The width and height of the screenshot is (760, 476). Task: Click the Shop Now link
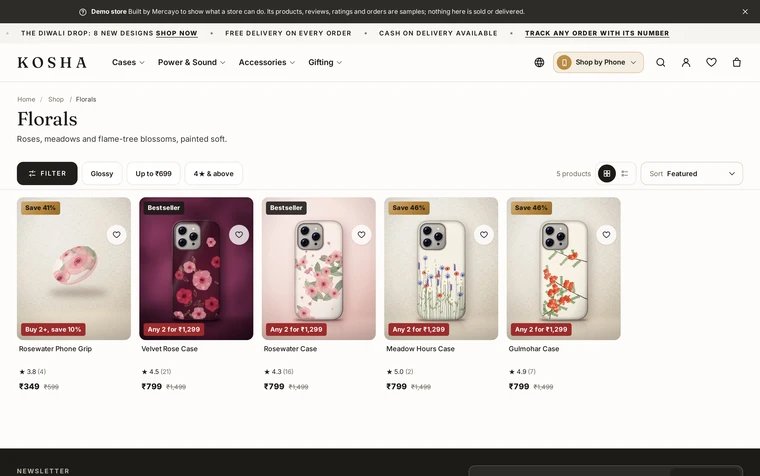[x=176, y=33]
